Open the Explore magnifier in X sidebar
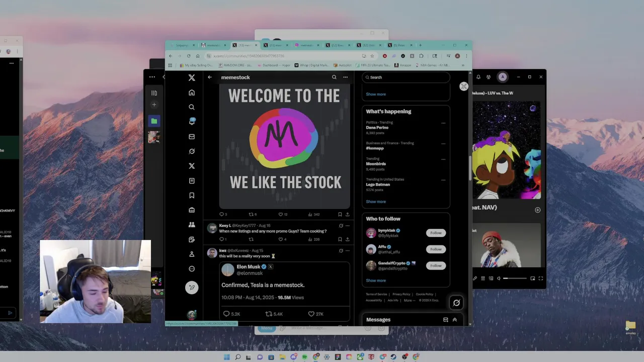Image resolution: width=644 pixels, height=362 pixels. click(192, 107)
